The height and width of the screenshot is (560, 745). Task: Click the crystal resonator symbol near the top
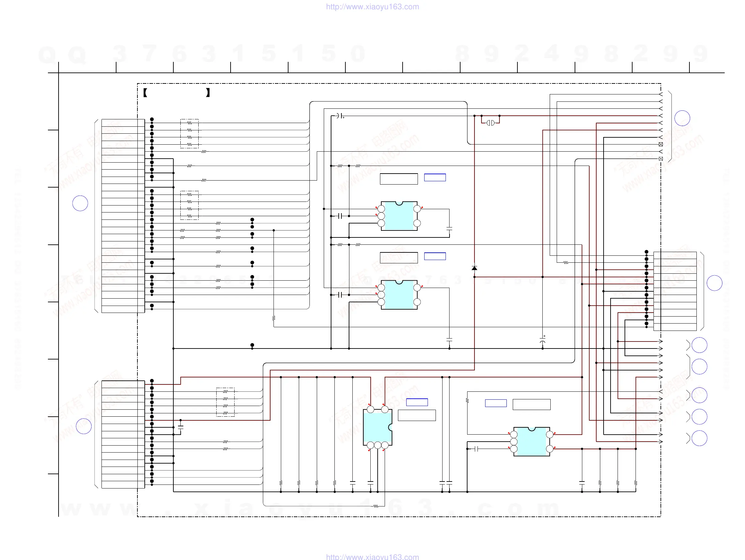490,123
